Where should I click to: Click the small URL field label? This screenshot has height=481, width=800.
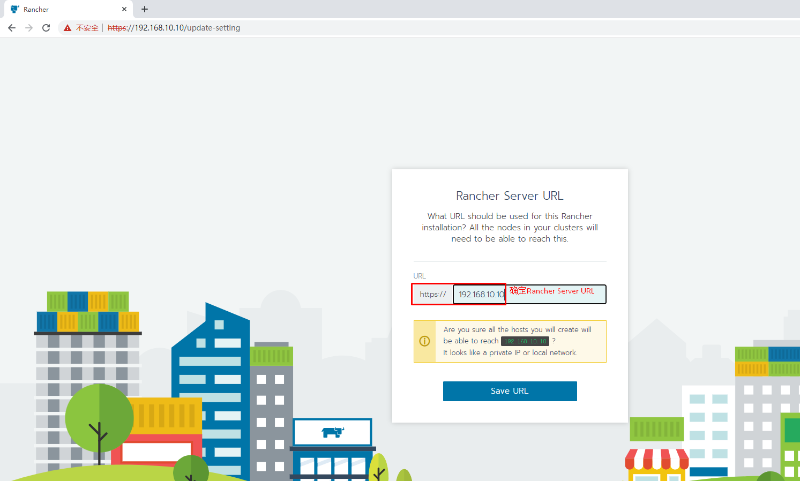(x=419, y=276)
